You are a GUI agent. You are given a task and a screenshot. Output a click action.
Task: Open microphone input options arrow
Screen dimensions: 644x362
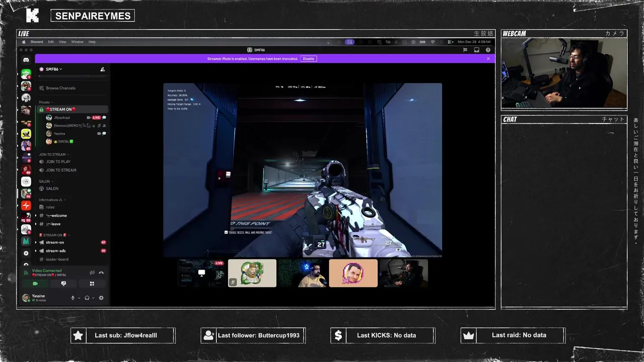pyautogui.click(x=79, y=298)
